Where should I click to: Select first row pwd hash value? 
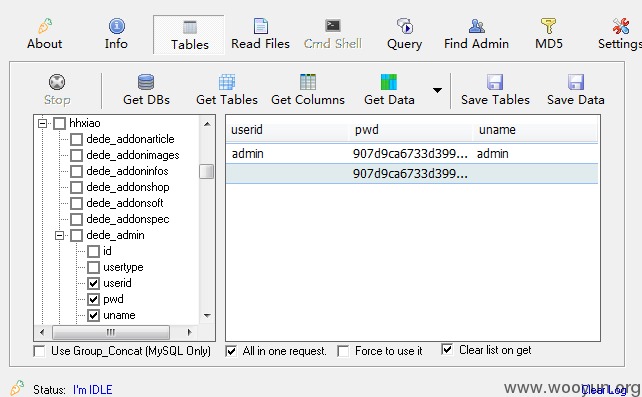click(x=410, y=154)
